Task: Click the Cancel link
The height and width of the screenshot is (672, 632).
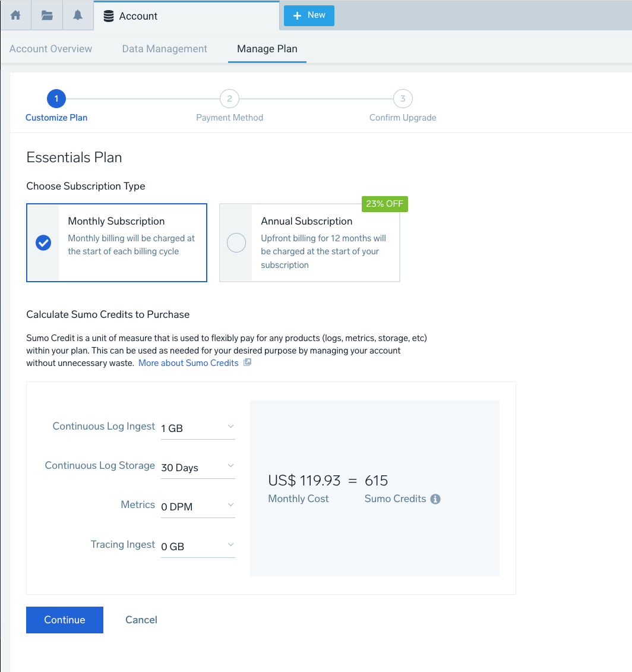Action: (141, 620)
